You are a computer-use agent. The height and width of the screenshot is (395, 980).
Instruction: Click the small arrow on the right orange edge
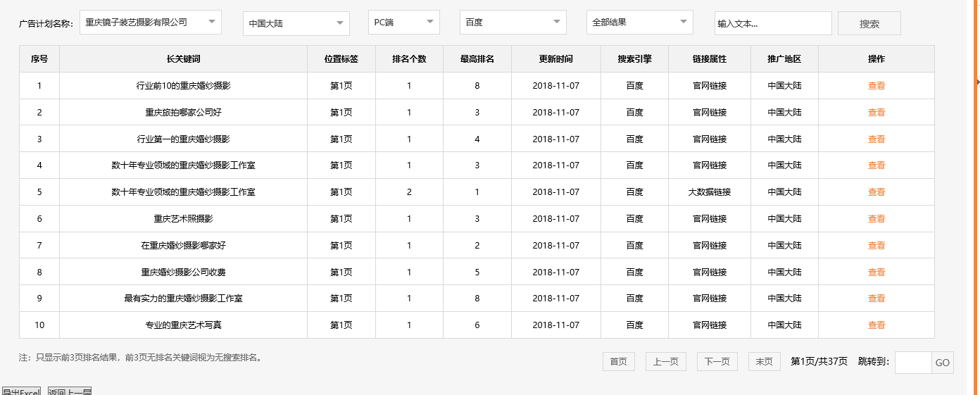coord(977,82)
